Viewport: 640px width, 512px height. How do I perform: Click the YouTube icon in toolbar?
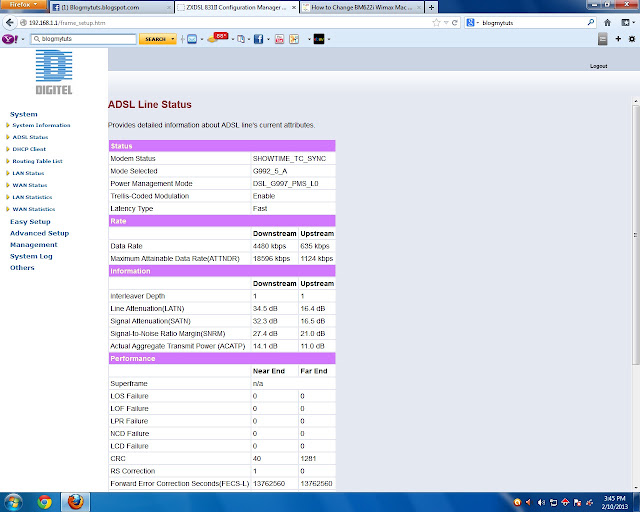point(279,39)
